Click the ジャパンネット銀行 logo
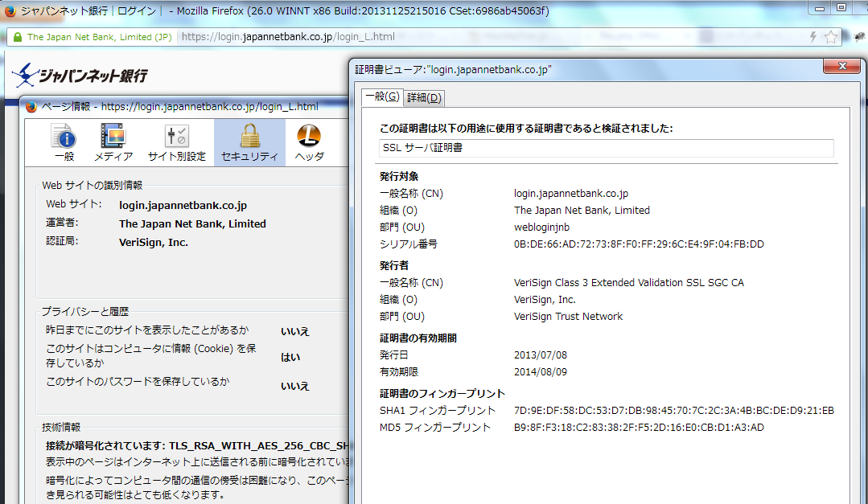The image size is (868, 504). tap(80, 75)
